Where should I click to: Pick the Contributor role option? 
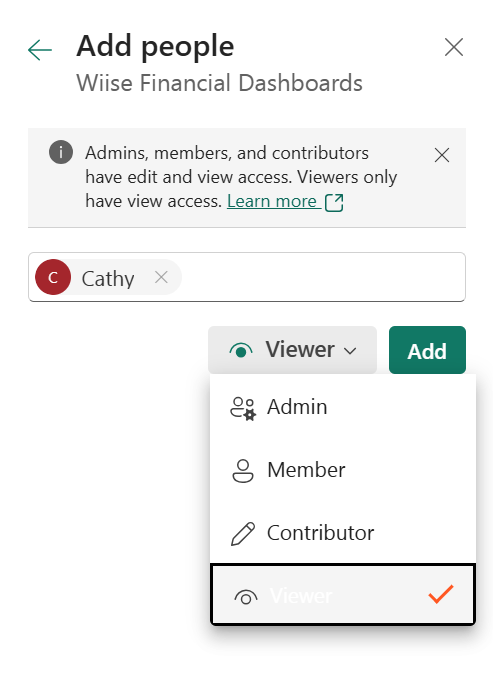pos(343,533)
